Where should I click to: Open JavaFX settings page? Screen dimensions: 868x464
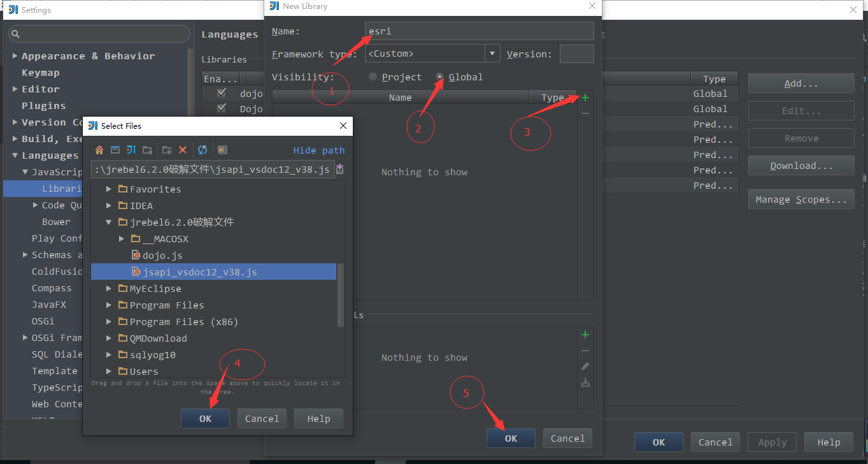(49, 305)
